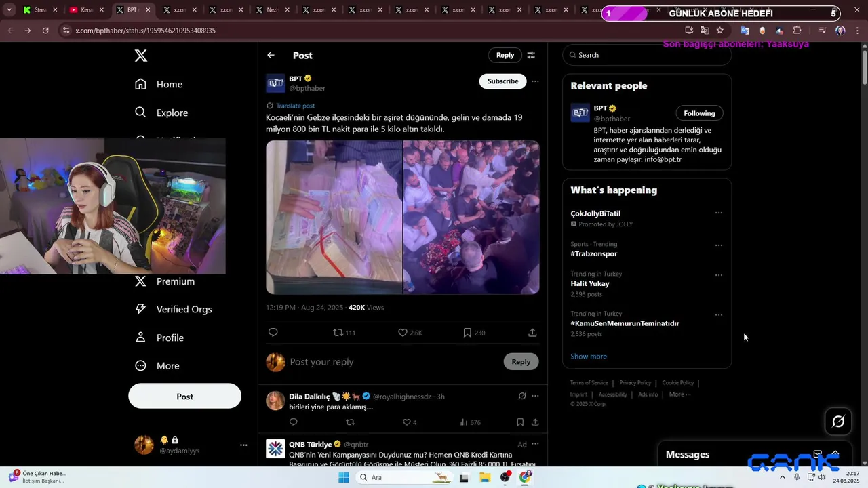This screenshot has height=488, width=868.
Task: Click the Reply button at post header
Action: [505, 55]
